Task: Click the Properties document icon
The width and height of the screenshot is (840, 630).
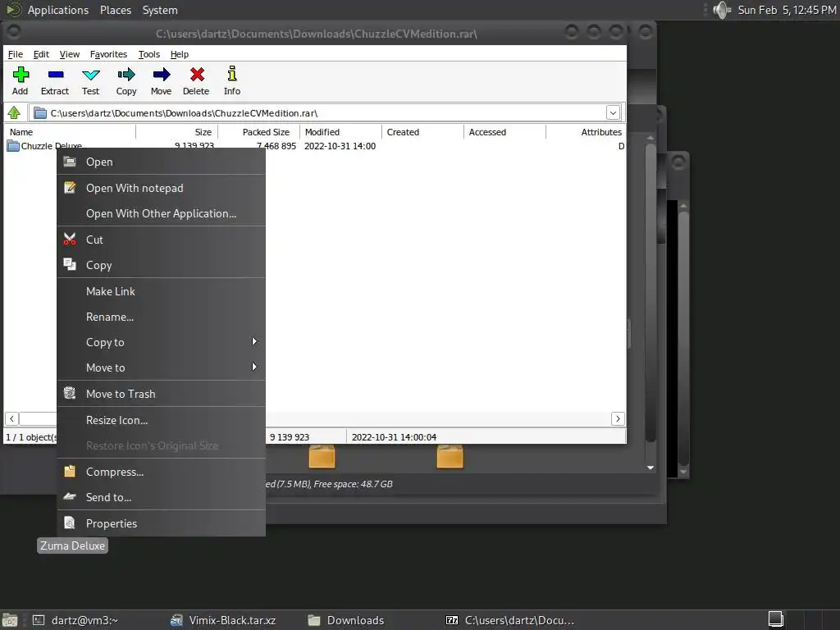Action: point(70,523)
